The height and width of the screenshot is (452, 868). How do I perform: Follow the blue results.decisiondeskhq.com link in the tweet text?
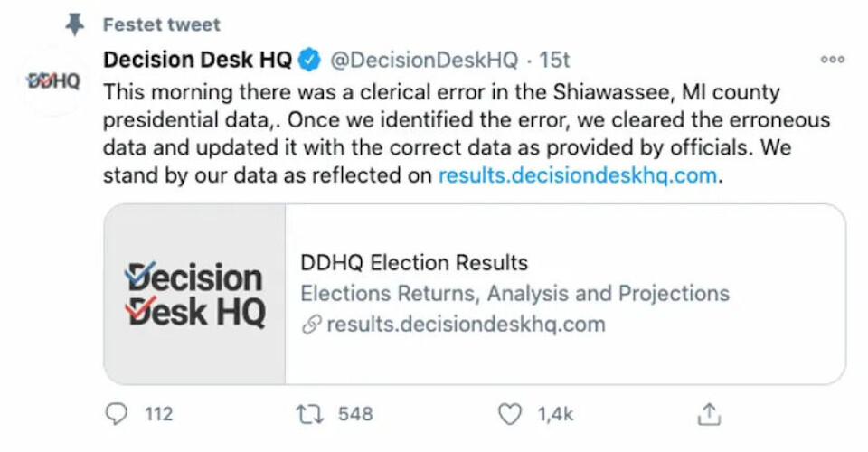click(578, 175)
